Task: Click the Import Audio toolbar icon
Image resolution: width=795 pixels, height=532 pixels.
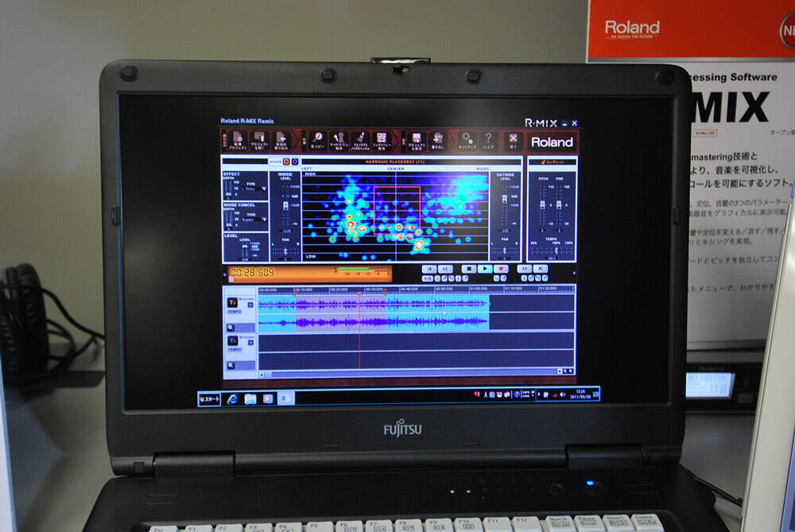Action: (281, 141)
